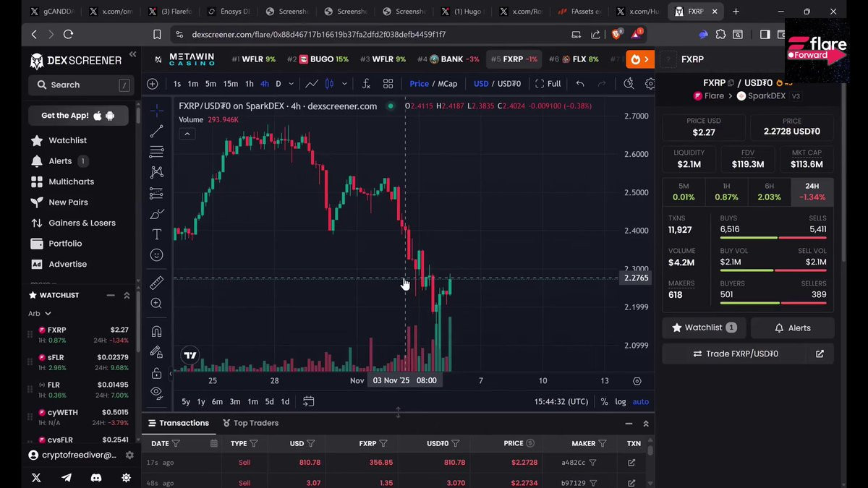This screenshot has width=868, height=488.
Task: Open chart style dropdown arrow
Action: tap(344, 84)
